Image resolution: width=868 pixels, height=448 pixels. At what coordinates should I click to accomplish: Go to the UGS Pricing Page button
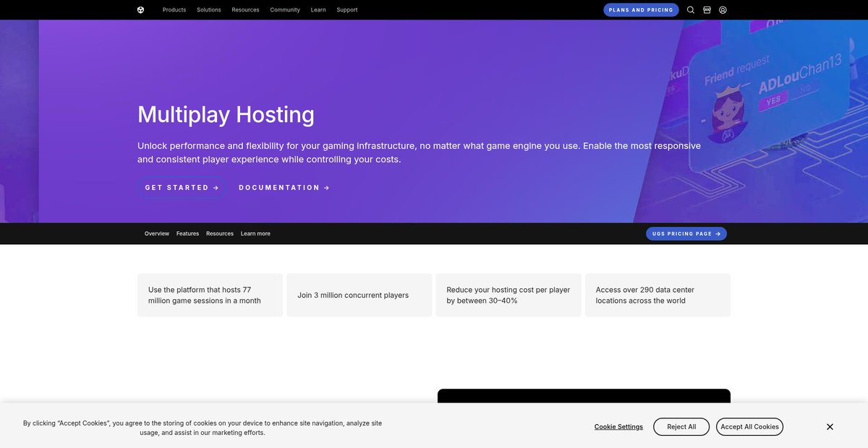(686, 233)
